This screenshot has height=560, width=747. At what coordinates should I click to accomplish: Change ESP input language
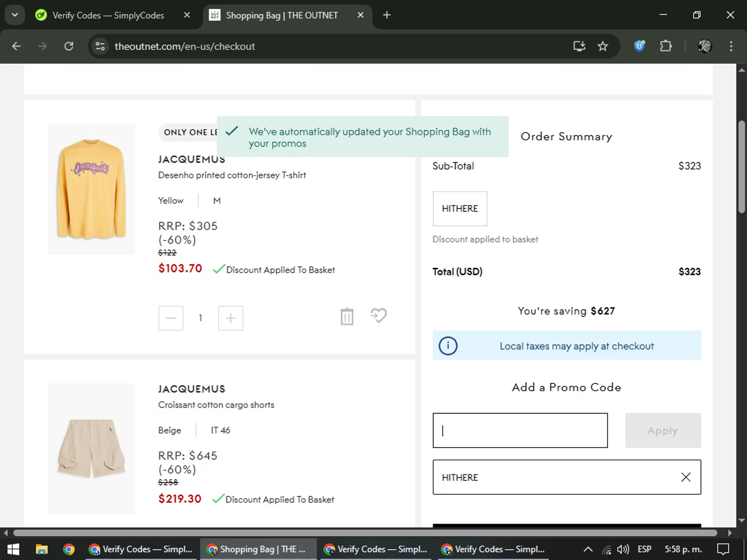644,549
